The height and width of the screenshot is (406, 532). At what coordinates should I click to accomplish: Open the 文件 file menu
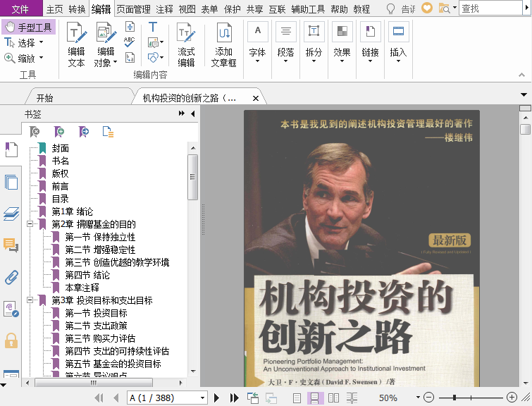(x=20, y=9)
